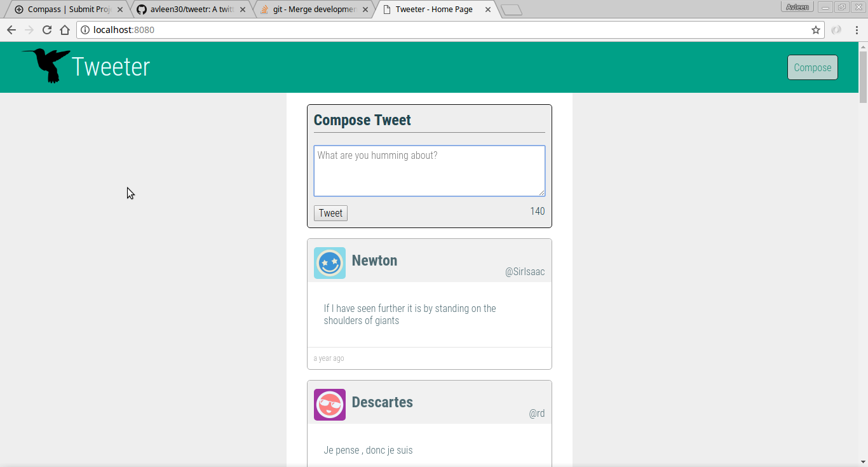Toggle the Compose button in the header
The height and width of the screenshot is (467, 868).
click(813, 67)
